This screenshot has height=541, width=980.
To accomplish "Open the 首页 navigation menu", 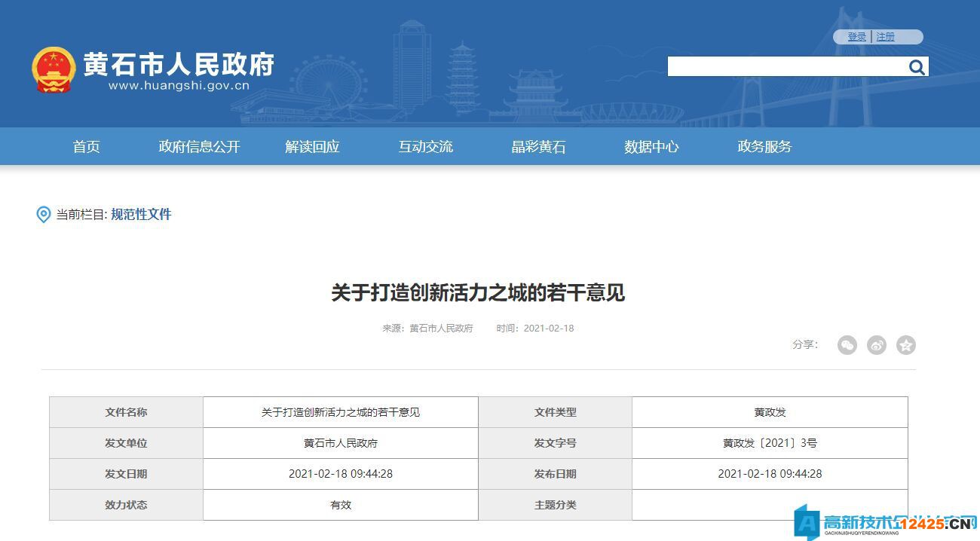I will coord(85,146).
